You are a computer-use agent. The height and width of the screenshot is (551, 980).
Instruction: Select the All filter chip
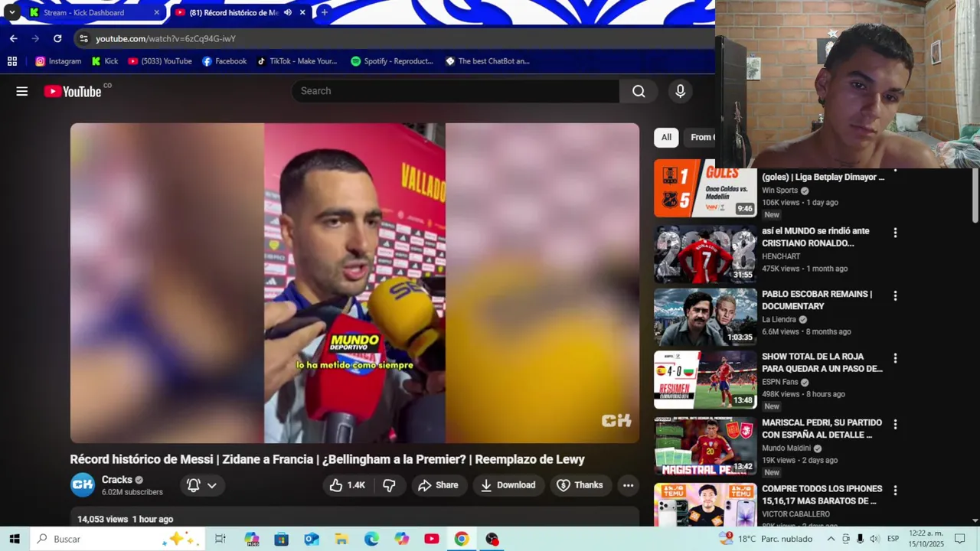pyautogui.click(x=666, y=137)
